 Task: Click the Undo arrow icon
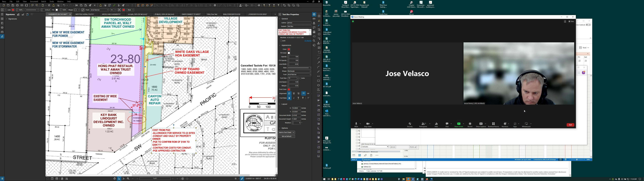tap(64, 5)
